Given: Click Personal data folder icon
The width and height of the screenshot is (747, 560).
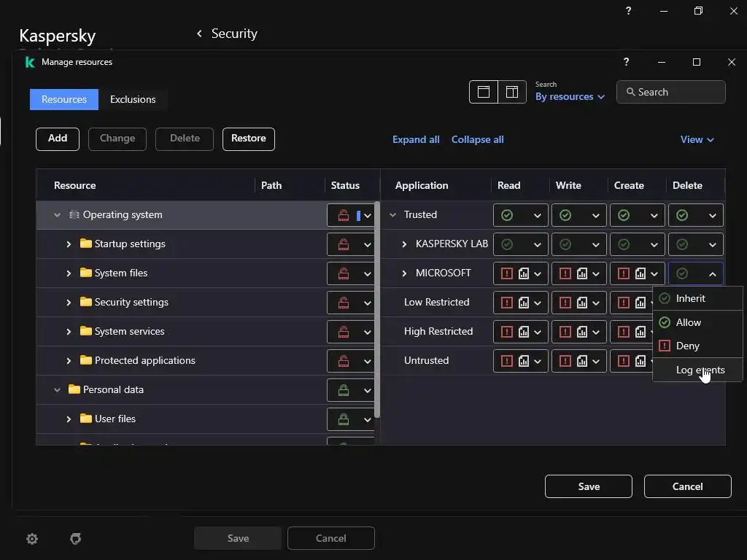Looking at the screenshot, I should (x=74, y=389).
